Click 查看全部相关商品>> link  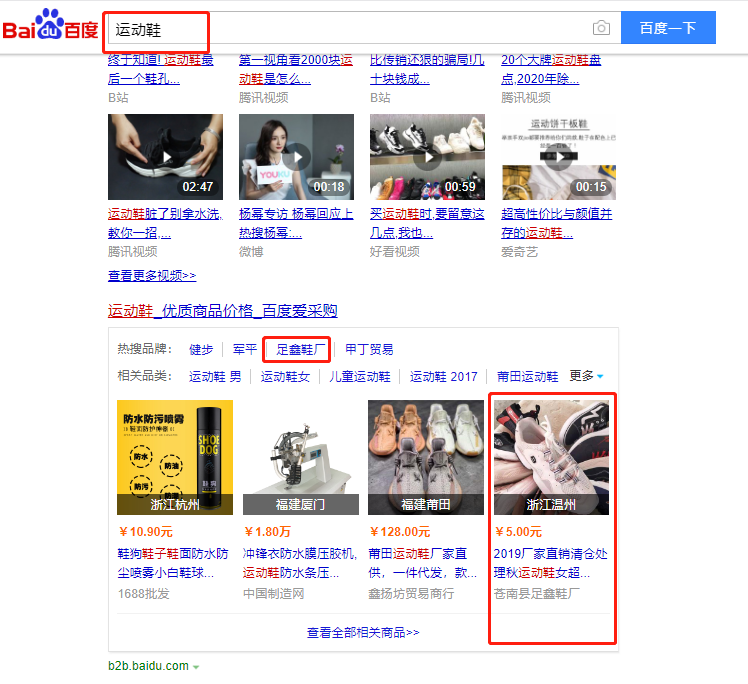pos(363,633)
